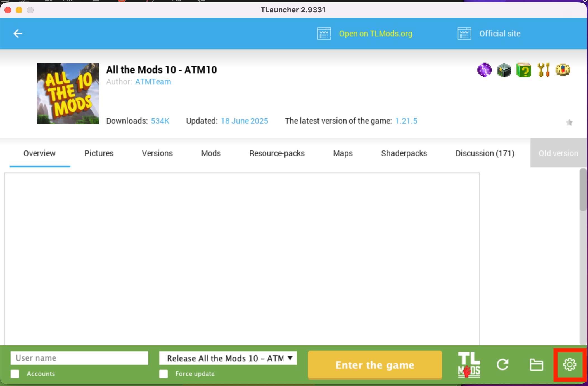This screenshot has height=386, width=588.
Task: Click the vertical scrollbar on the right
Action: pyautogui.click(x=583, y=190)
